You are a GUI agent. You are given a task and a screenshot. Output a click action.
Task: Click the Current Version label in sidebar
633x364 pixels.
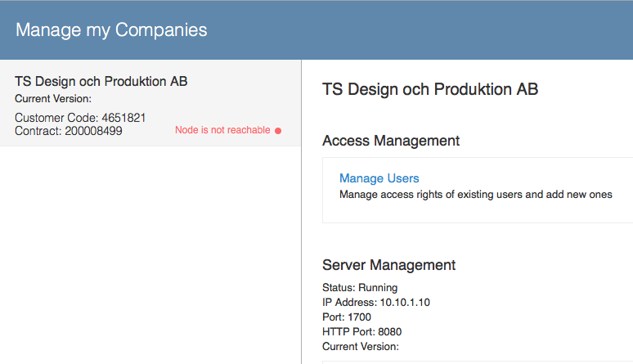(x=53, y=99)
